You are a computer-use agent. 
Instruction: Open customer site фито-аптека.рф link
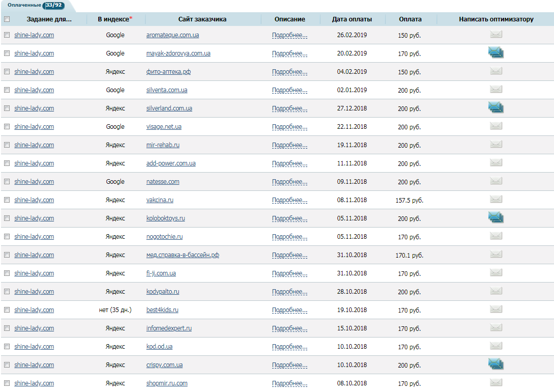168,72
